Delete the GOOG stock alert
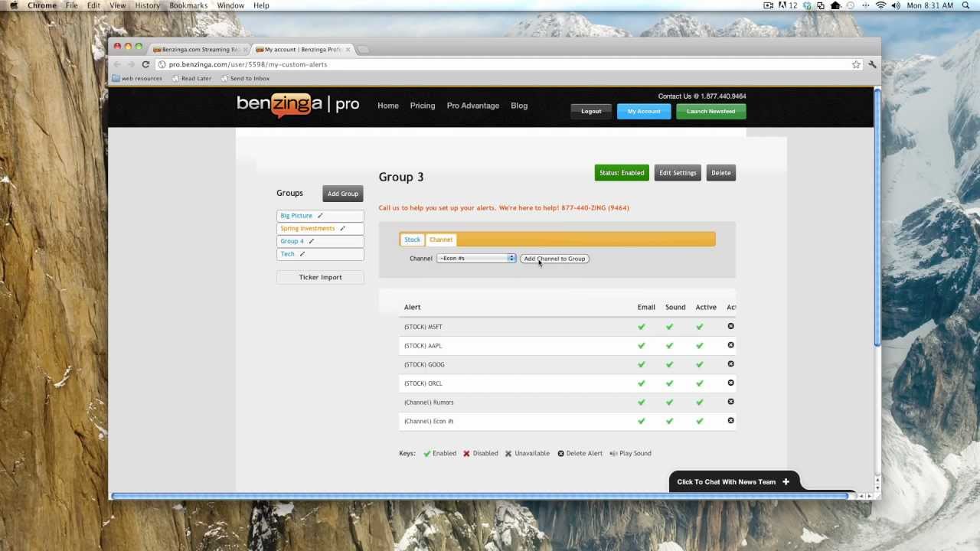This screenshot has height=551, width=980. tap(730, 364)
